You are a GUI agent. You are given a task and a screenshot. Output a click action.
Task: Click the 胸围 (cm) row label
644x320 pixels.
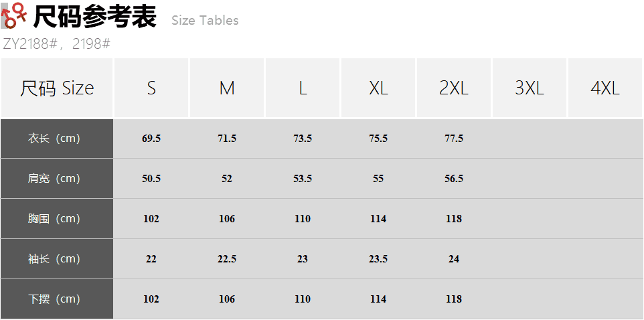pos(54,219)
